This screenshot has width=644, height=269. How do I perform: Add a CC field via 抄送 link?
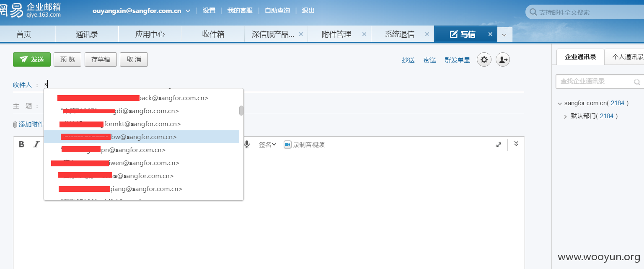coord(408,60)
